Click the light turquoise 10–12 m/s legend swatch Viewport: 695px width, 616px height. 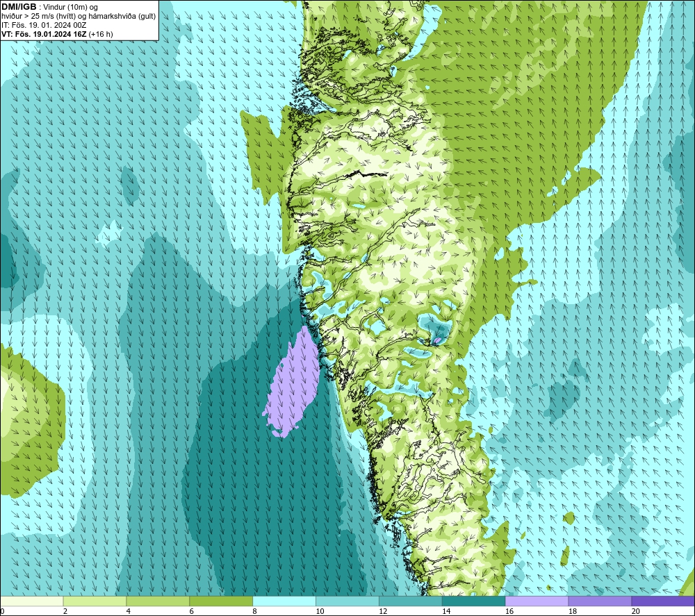(347, 601)
